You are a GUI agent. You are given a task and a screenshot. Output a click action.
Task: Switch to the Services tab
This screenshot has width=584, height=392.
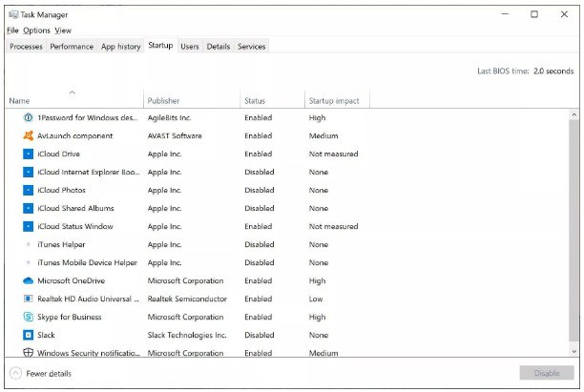[x=251, y=47]
